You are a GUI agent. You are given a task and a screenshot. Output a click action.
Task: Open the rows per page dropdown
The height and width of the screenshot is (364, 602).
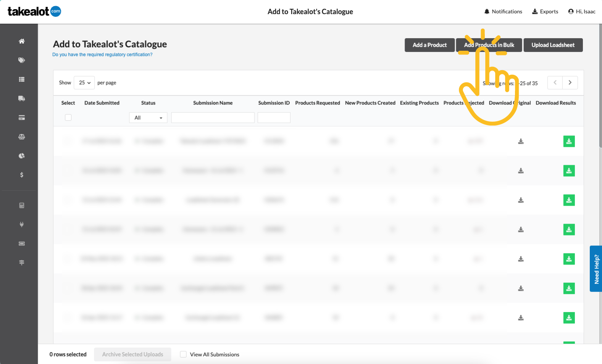click(84, 83)
